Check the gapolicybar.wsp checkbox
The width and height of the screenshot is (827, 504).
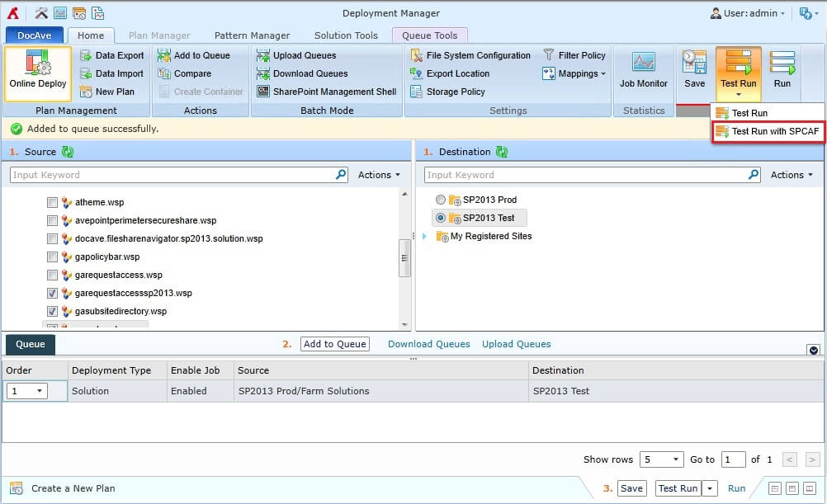[x=52, y=257]
